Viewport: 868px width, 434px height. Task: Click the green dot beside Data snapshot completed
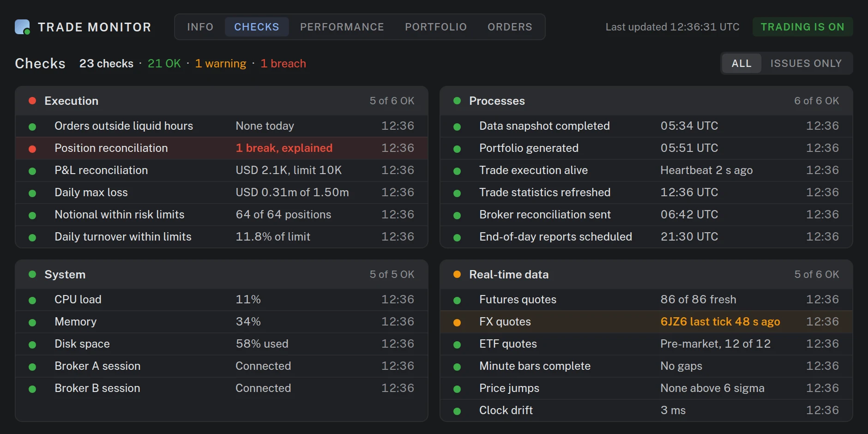click(457, 127)
